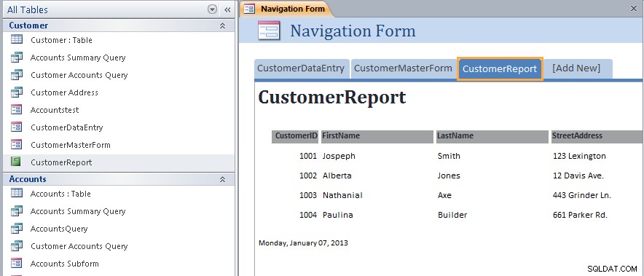Click the Navigation Form header logo icon
Screen dimensions: 644x276
[269, 31]
